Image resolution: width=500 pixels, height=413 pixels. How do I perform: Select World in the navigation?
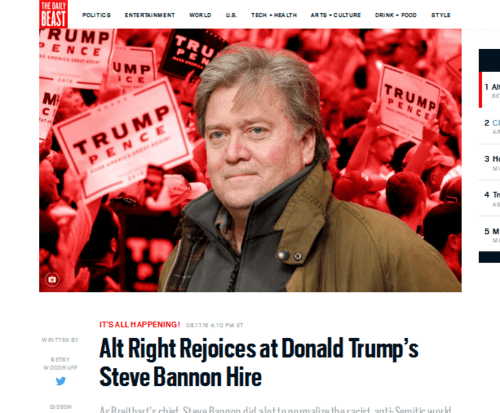[x=200, y=15]
